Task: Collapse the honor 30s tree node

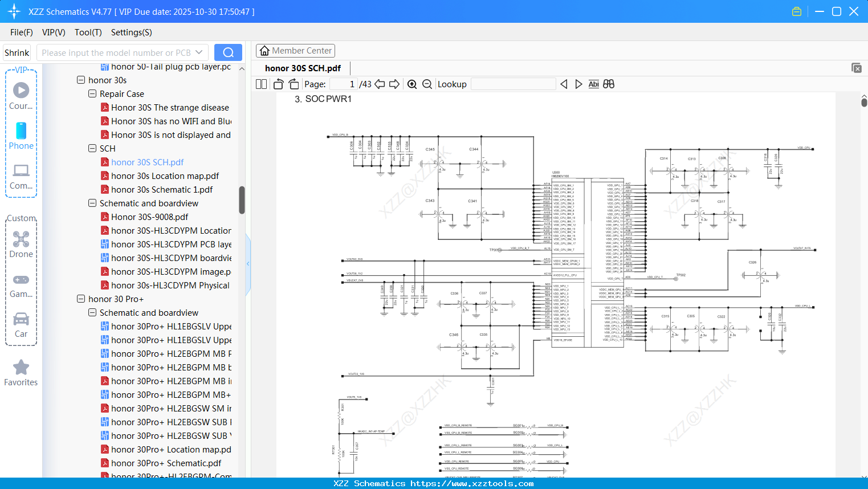Action: point(81,80)
